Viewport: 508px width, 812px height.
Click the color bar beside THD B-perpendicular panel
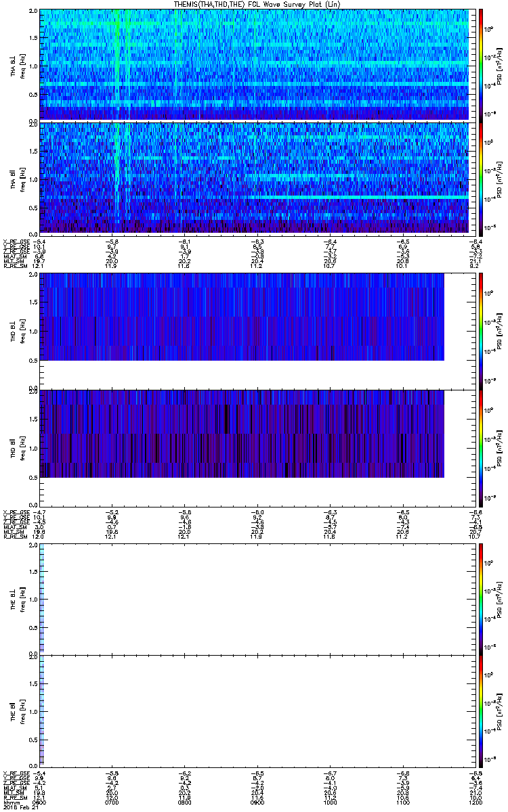[x=481, y=330]
